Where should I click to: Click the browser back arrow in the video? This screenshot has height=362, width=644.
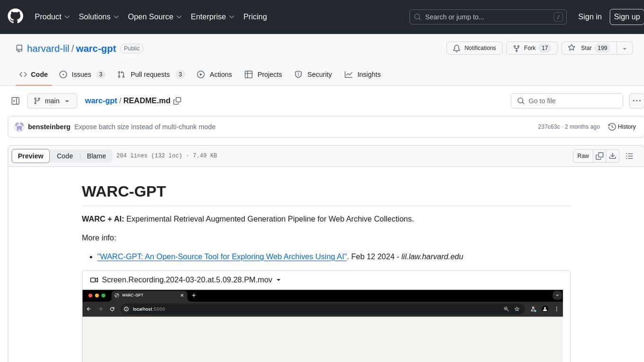click(x=89, y=309)
